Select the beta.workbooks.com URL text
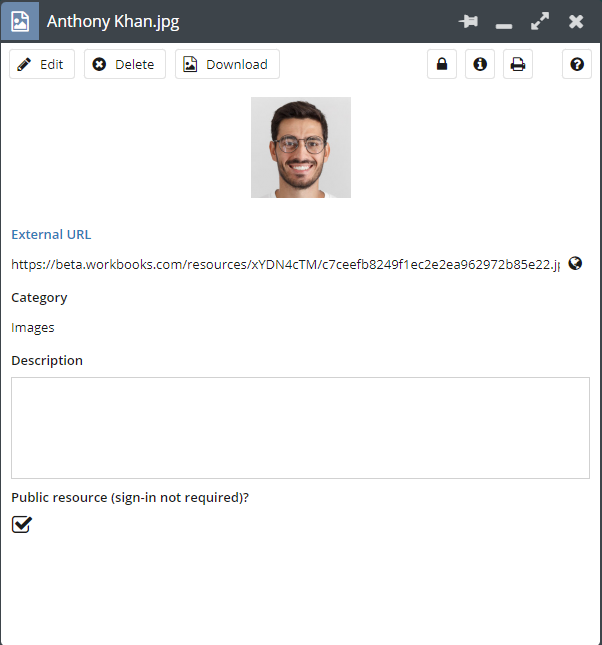Screen dimensions: 602x645 [x=285, y=264]
